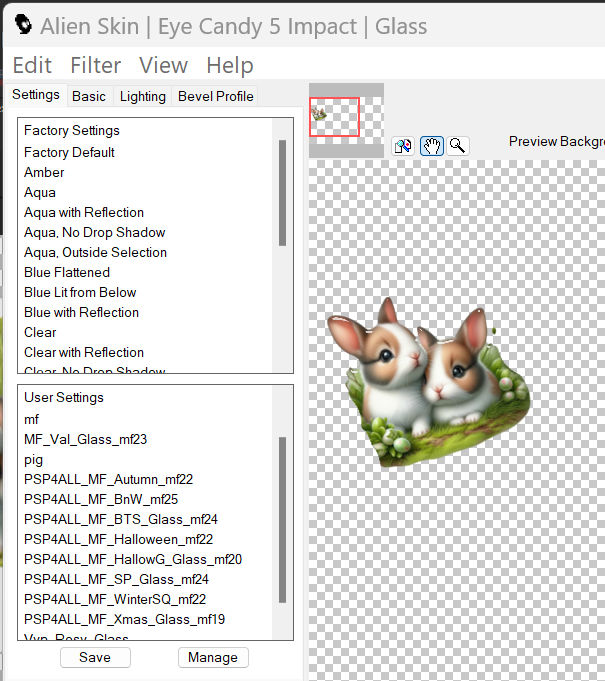Image resolution: width=605 pixels, height=681 pixels.
Task: Click the show original preview toggle icon
Action: pos(403,146)
